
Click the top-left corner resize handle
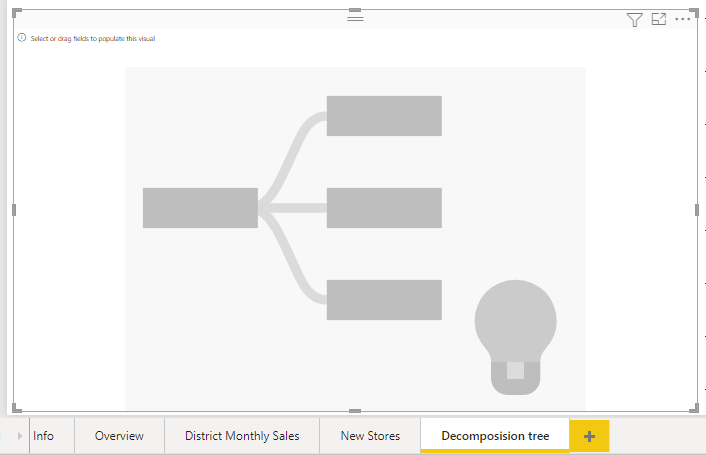(16, 13)
